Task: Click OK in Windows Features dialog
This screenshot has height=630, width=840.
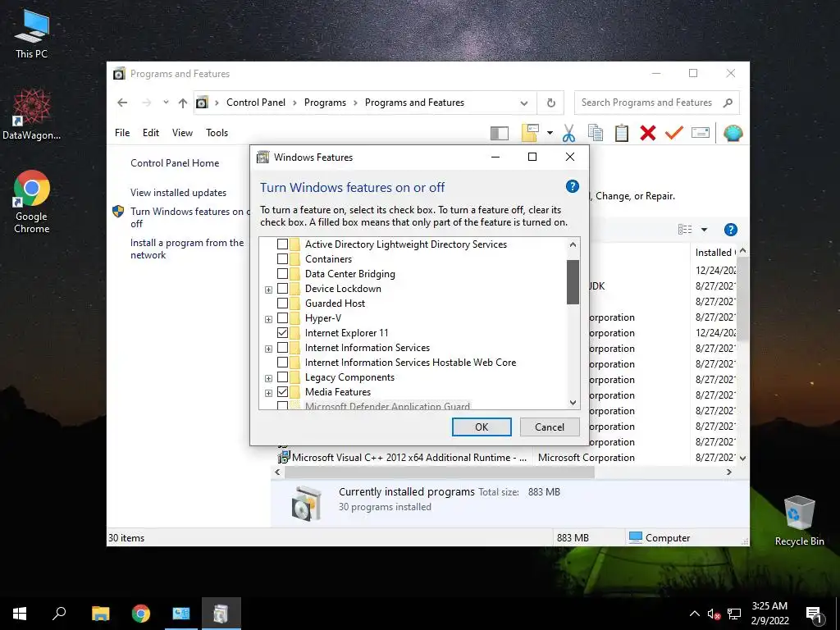Action: click(x=482, y=427)
